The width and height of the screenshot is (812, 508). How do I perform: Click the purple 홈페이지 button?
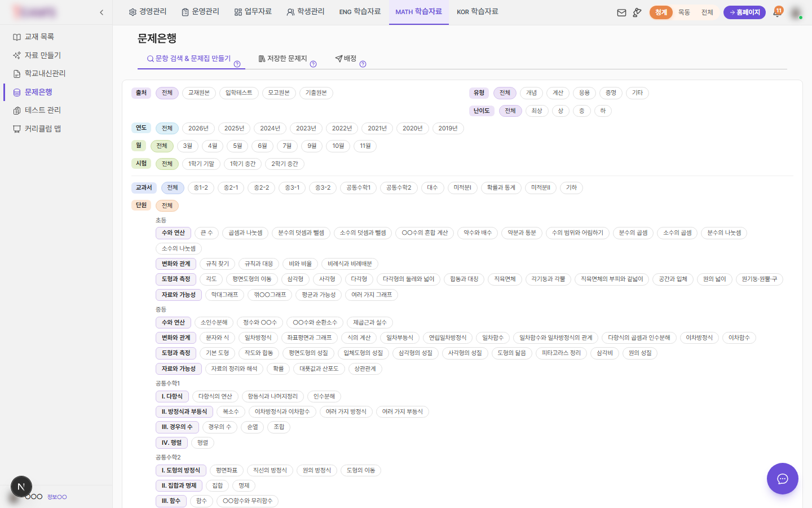[745, 12]
